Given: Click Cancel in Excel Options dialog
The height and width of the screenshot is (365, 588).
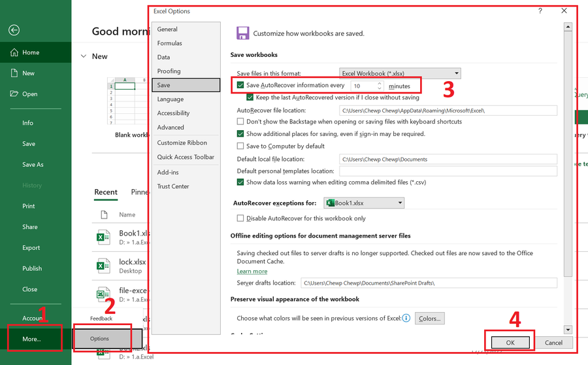Looking at the screenshot, I should tap(553, 343).
